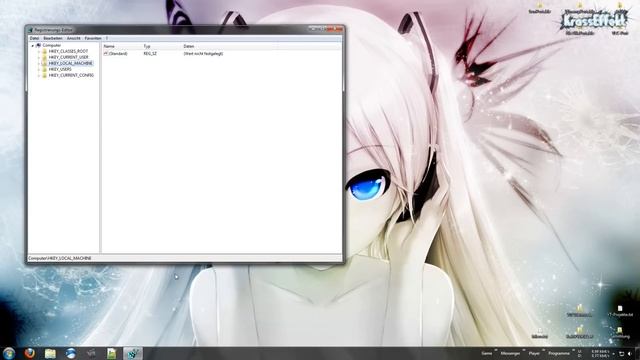Show hidden system tray icons
The width and height of the screenshot is (640, 360).
click(613, 354)
